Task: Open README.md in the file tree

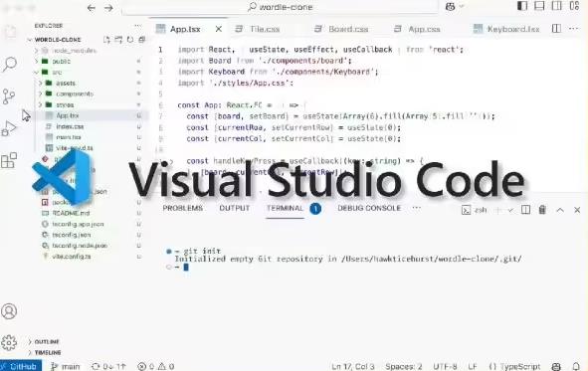Action: tap(71, 213)
